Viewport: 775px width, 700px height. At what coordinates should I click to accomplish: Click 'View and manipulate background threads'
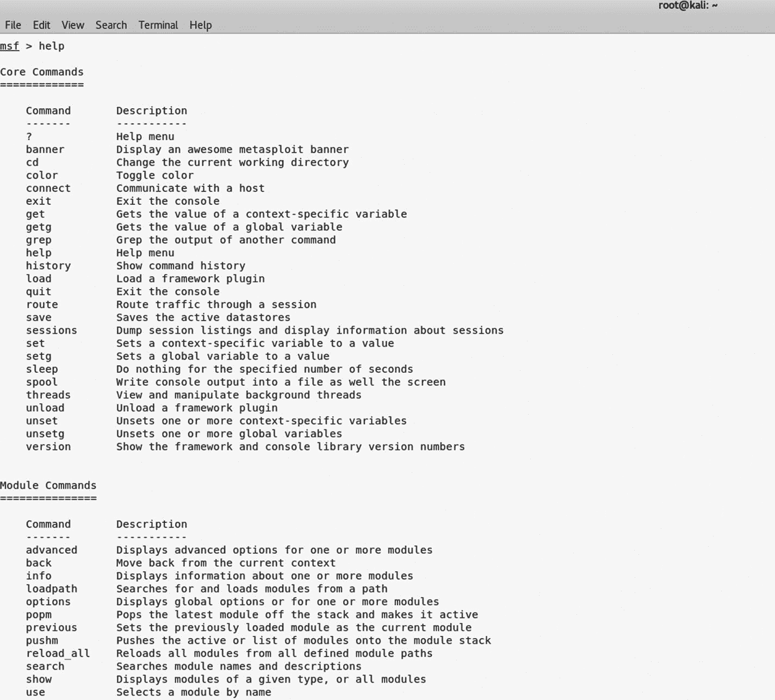click(x=239, y=395)
